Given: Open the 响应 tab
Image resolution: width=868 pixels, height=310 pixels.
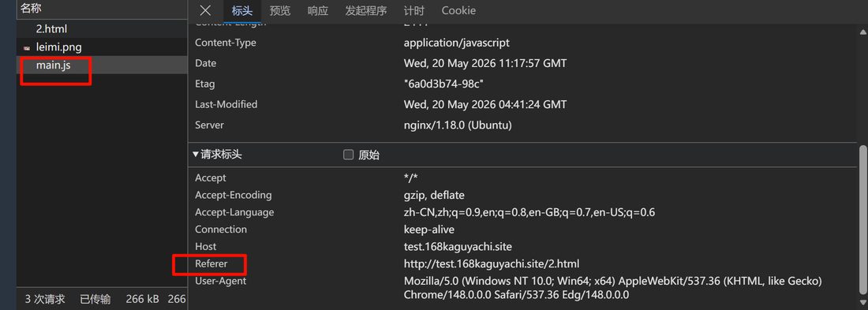Looking at the screenshot, I should point(318,10).
